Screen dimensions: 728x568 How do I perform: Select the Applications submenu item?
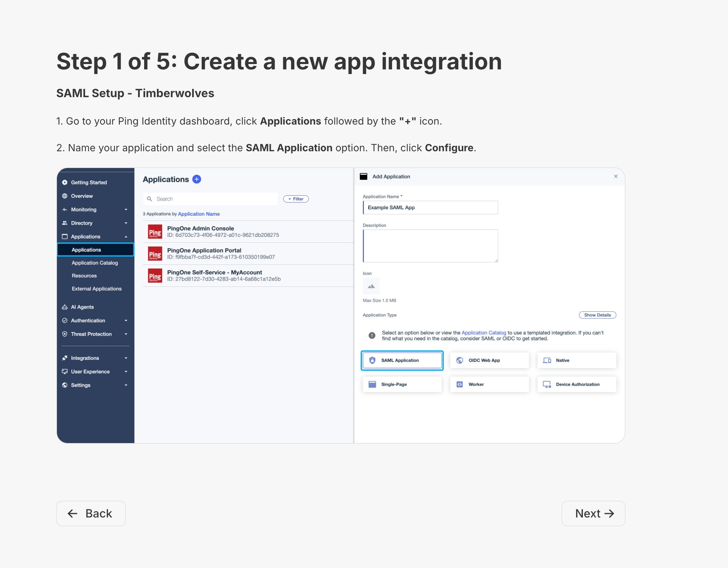point(95,250)
